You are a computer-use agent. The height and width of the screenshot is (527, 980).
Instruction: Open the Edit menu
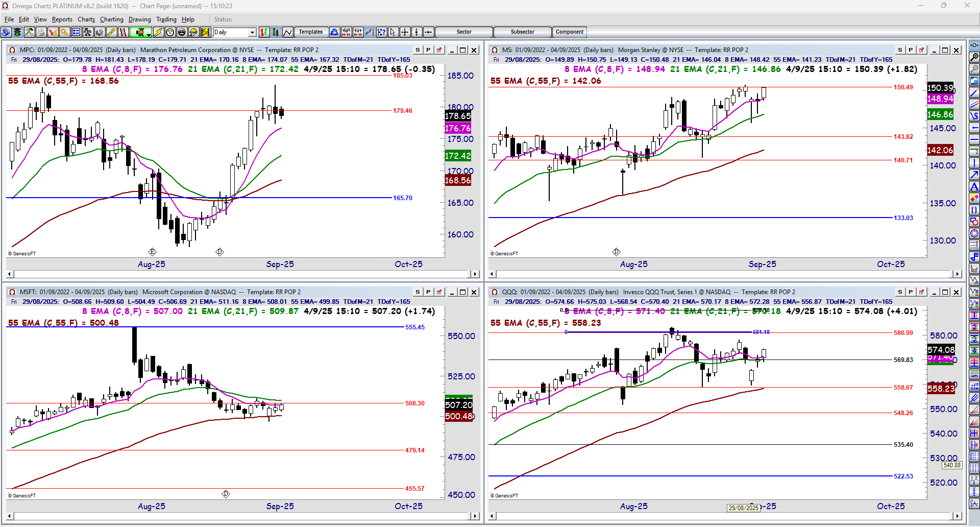tap(24, 19)
